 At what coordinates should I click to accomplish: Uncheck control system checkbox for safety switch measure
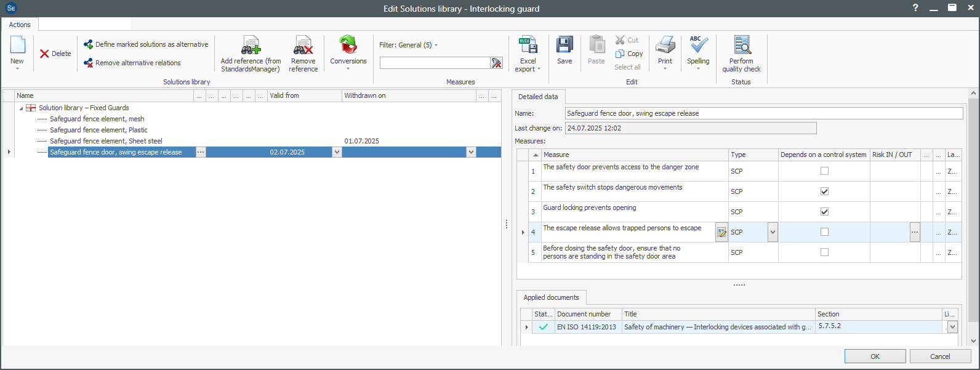pyautogui.click(x=824, y=191)
